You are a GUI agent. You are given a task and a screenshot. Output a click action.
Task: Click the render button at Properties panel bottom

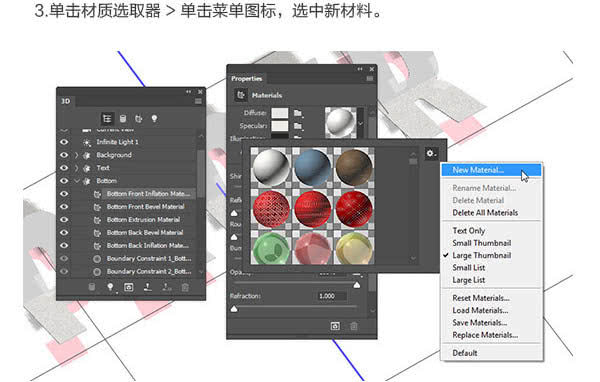(335, 326)
